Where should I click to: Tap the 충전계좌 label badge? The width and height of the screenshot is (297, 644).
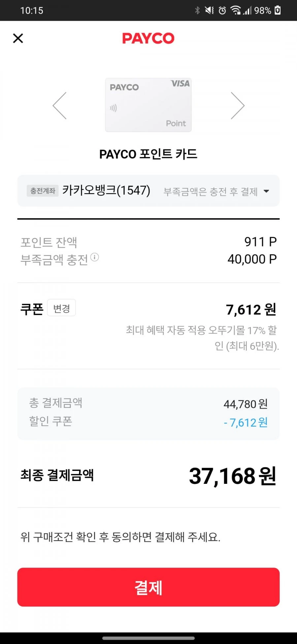tap(43, 191)
